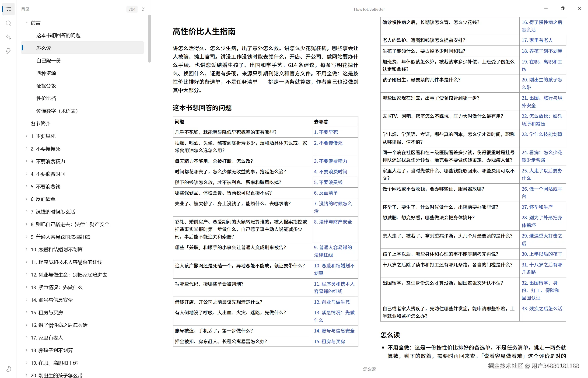588x378 pixels.
Task: Expand 17. 家里有老人 chapter chevron
Action: [27, 337]
